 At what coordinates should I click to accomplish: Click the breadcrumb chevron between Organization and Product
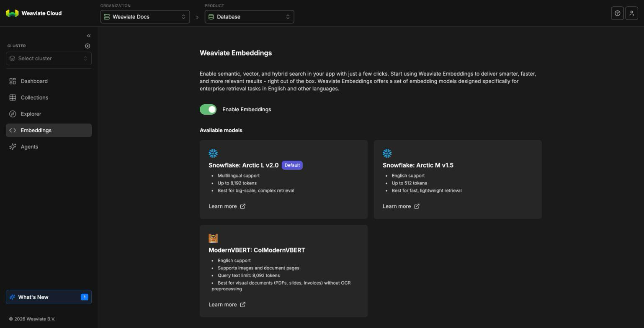click(197, 18)
